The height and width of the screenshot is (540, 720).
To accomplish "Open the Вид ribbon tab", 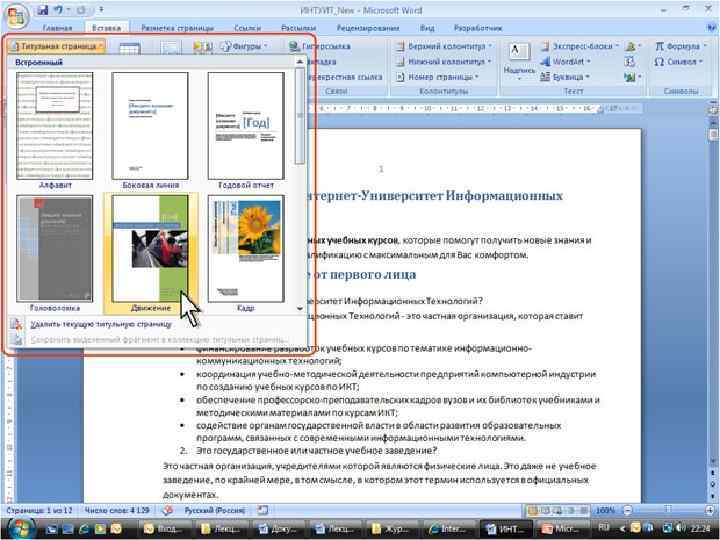I will click(427, 28).
